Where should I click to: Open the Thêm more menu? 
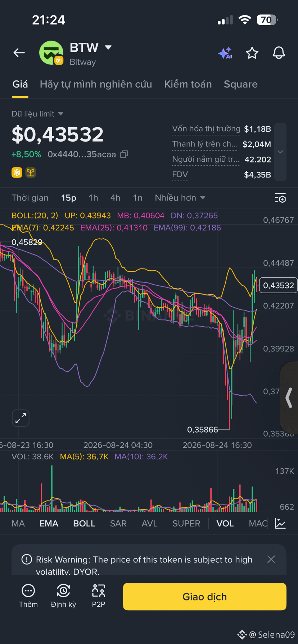click(x=28, y=596)
